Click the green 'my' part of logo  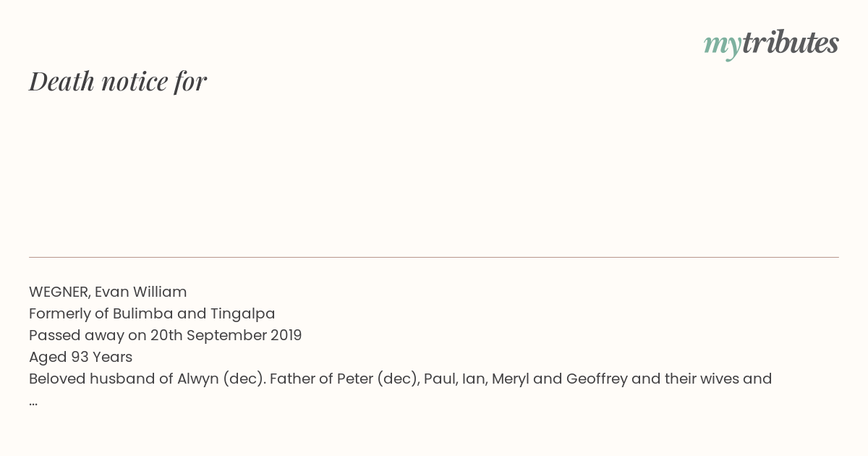(723, 45)
